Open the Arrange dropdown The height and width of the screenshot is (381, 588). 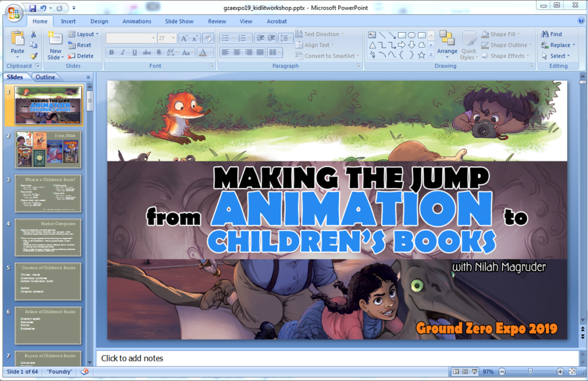447,45
